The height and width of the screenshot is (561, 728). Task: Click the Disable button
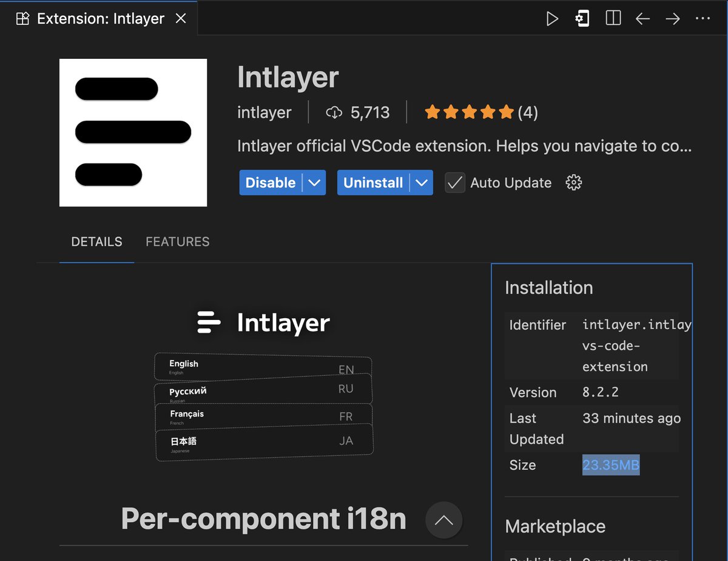(271, 182)
